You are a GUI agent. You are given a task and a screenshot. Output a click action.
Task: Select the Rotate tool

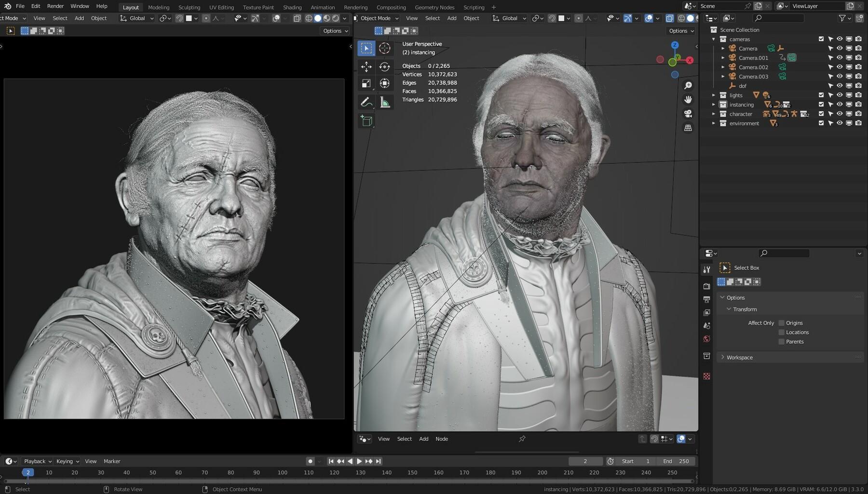click(x=385, y=67)
